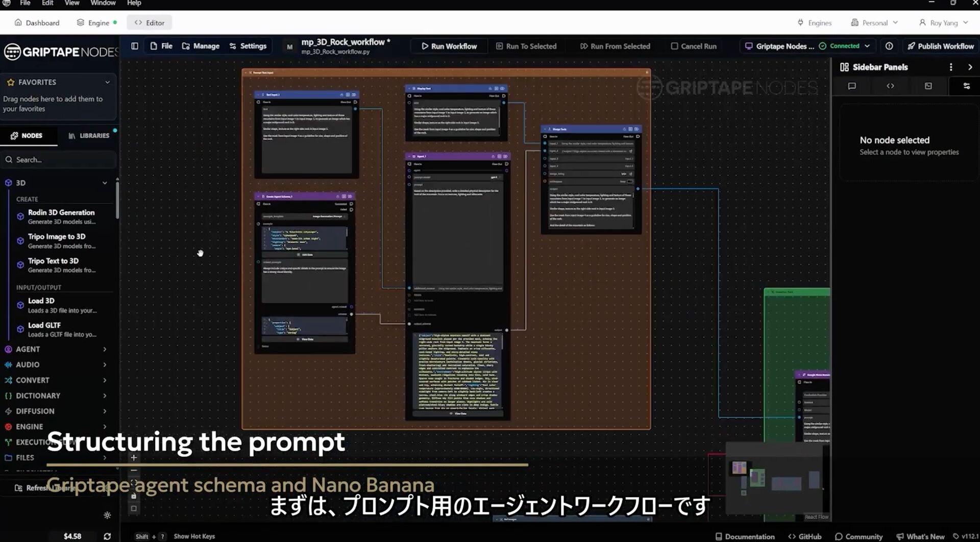Click Run From Selected button
The image size is (980, 542).
tap(615, 46)
